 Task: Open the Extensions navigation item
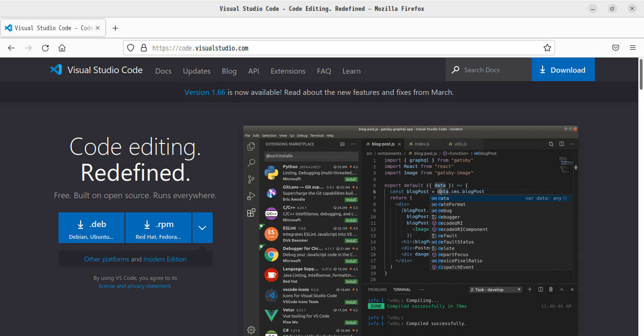pos(288,71)
